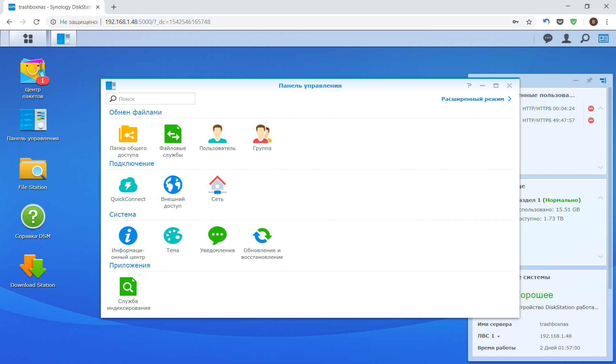The width and height of the screenshot is (616, 364).
Task: Open the DSM search magnifier icon
Action: pyautogui.click(x=585, y=38)
